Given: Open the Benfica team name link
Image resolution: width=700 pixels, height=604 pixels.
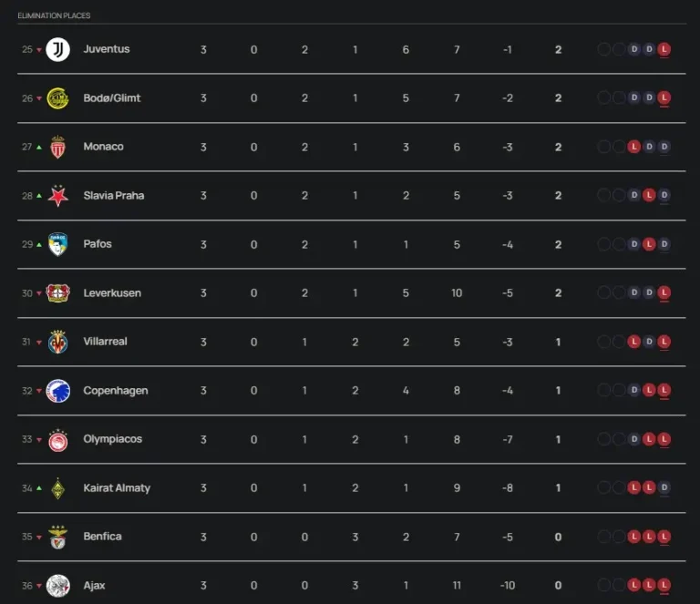Looking at the screenshot, I should [102, 537].
